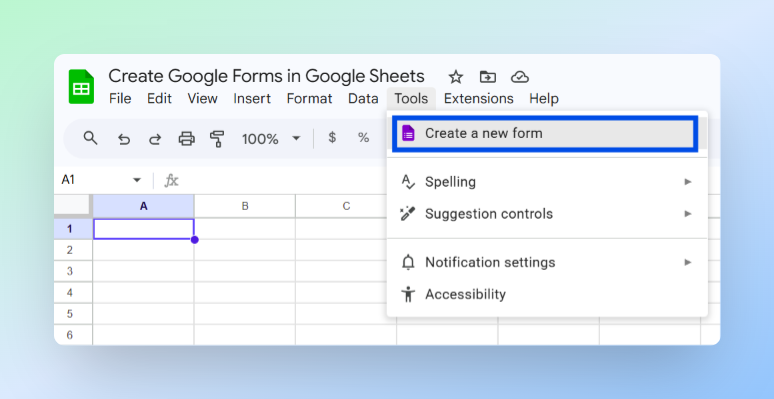Undo the last action
The image size is (774, 399).
(x=123, y=139)
